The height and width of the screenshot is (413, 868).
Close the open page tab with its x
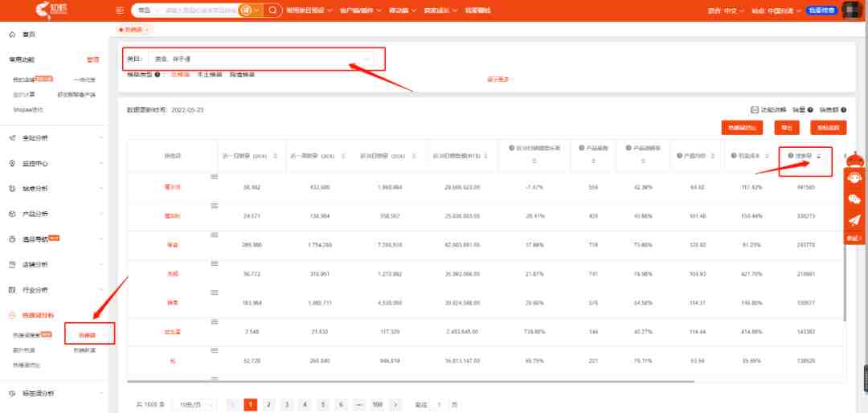[148, 30]
